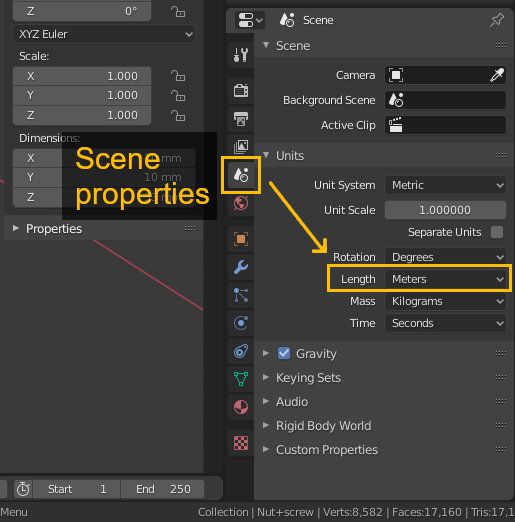The height and width of the screenshot is (522, 515).
Task: Open the Time units dropdown
Action: (x=445, y=323)
